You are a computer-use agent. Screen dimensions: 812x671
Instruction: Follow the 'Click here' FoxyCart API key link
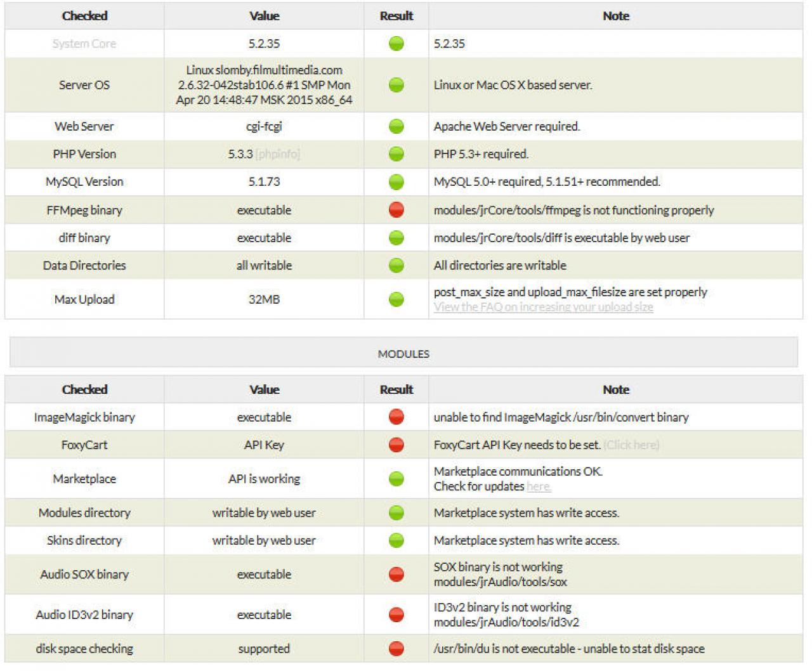point(631,445)
